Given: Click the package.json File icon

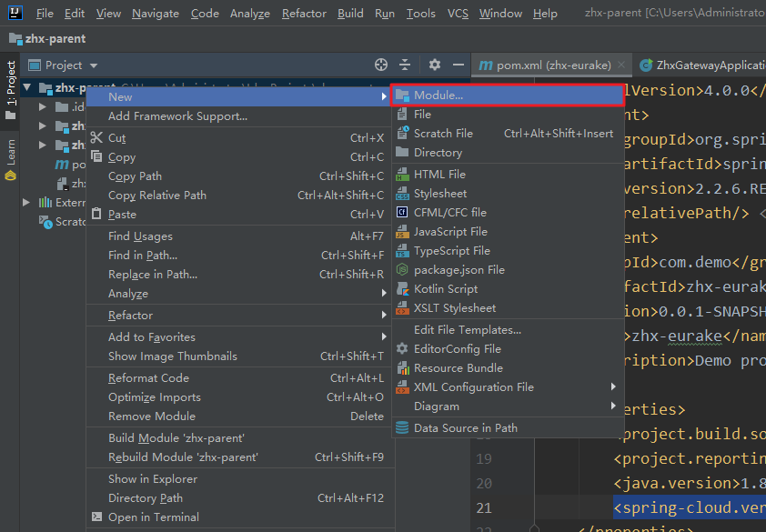Looking at the screenshot, I should 402,270.
